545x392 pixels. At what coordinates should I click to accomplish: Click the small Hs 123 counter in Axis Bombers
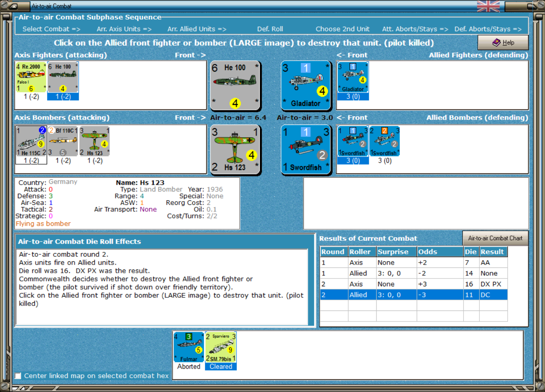[95, 141]
